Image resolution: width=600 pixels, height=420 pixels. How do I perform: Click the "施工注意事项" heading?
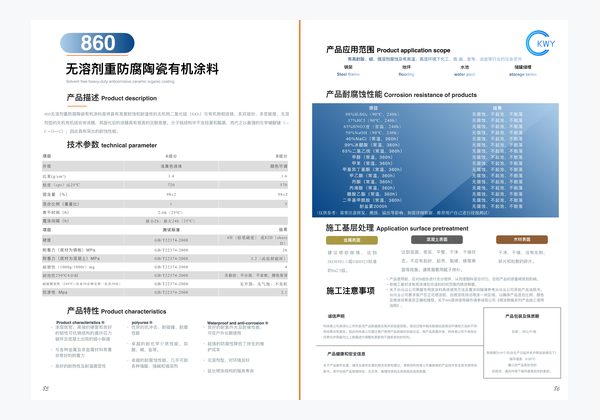(x=350, y=291)
